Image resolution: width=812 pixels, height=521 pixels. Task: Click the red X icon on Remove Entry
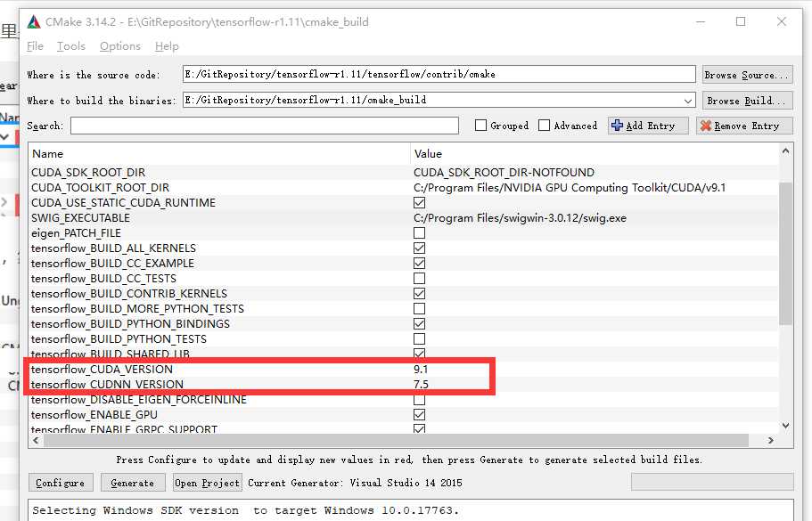[x=705, y=126]
